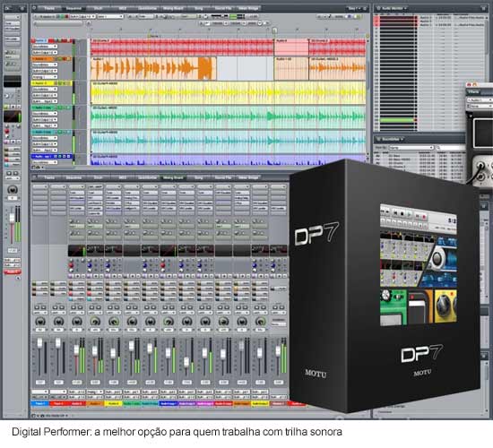This screenshot has width=493, height=448.
Task: Click the Soundbites panel header icon
Action: [378, 139]
